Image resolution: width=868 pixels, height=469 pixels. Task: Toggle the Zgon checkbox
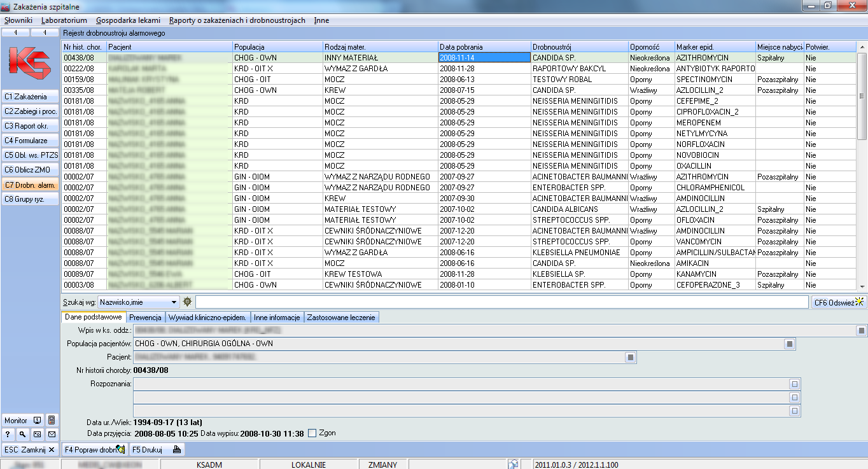point(312,433)
